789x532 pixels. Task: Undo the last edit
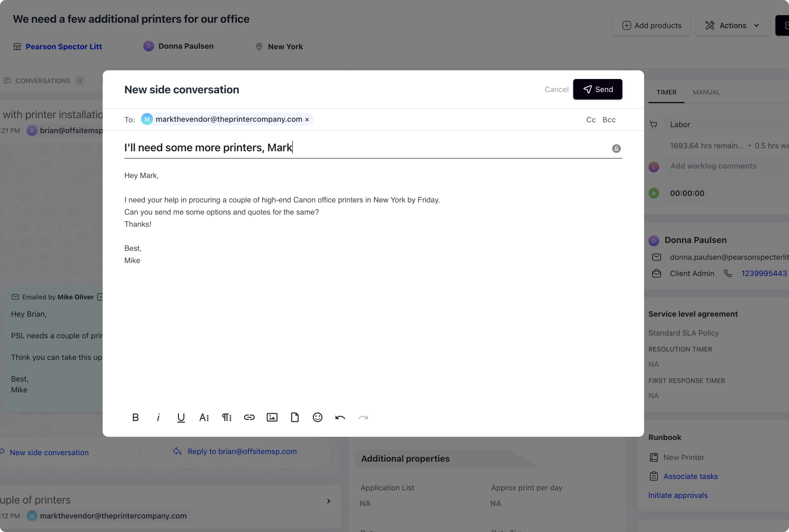point(340,417)
